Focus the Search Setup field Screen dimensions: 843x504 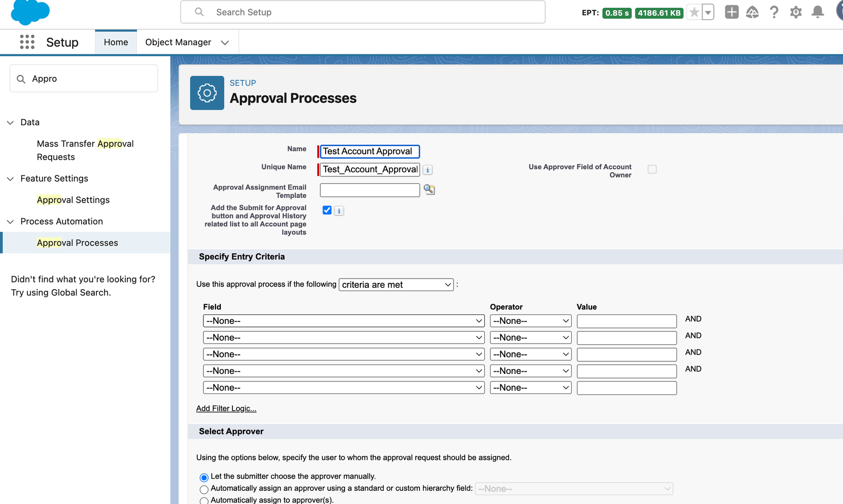[362, 12]
